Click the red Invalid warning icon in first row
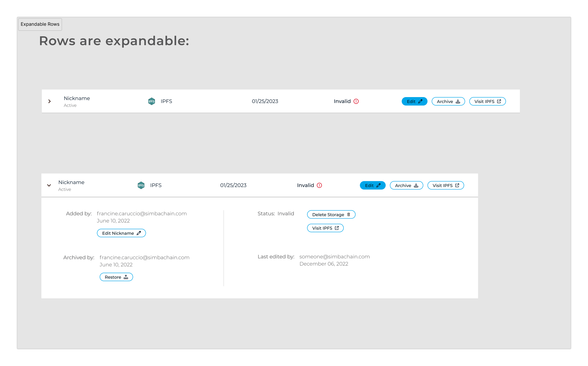 click(x=356, y=101)
